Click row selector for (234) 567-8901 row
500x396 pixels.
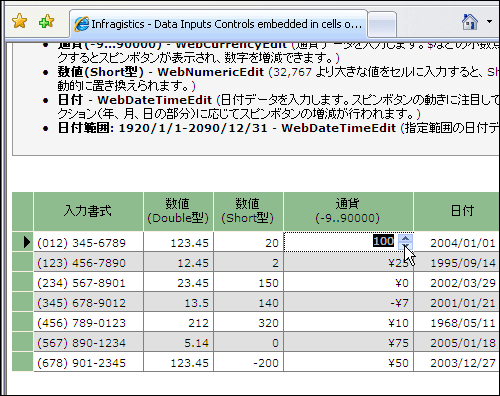point(23,282)
